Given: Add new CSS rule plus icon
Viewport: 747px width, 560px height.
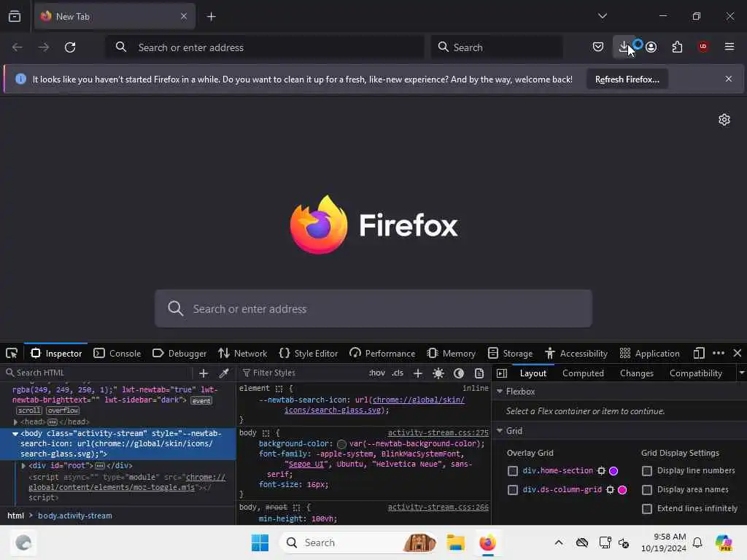Looking at the screenshot, I should tap(418, 373).
